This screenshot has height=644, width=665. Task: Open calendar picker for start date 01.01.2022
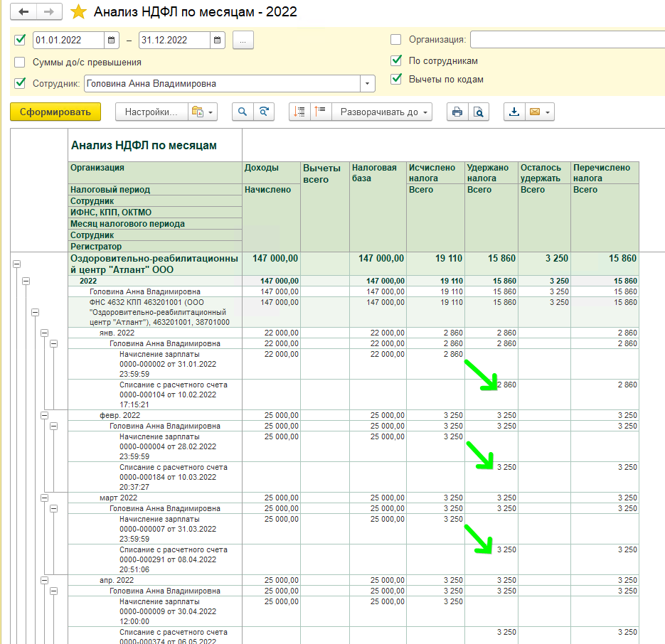pos(112,40)
